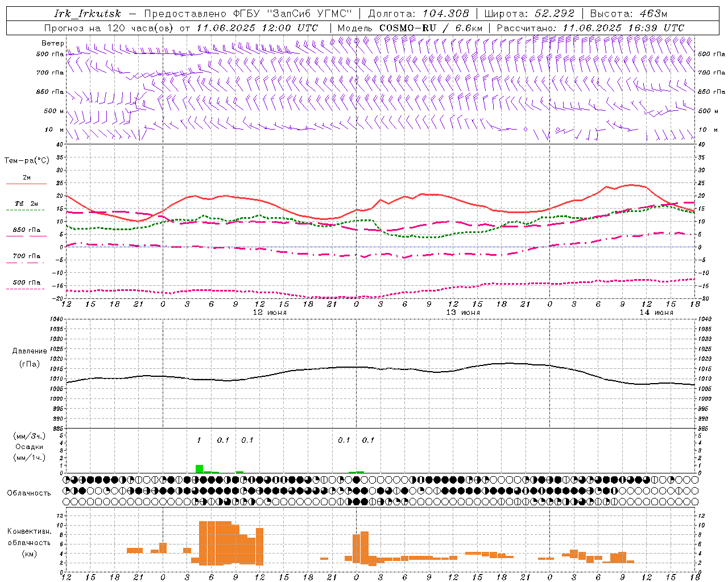This screenshot has width=728, height=582.
Task: Click the station name Irk_Irkutsk
Action: (87, 14)
